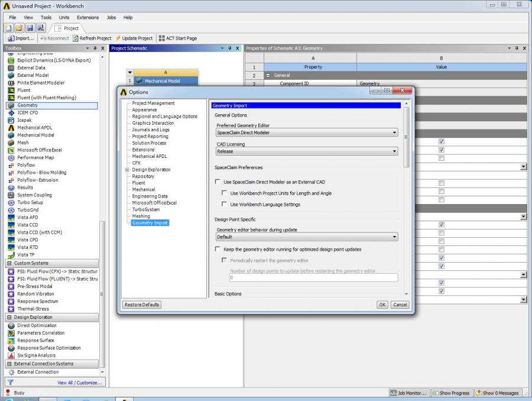Click Refresh Project in toolbar
The image size is (532, 401).
[x=92, y=38]
